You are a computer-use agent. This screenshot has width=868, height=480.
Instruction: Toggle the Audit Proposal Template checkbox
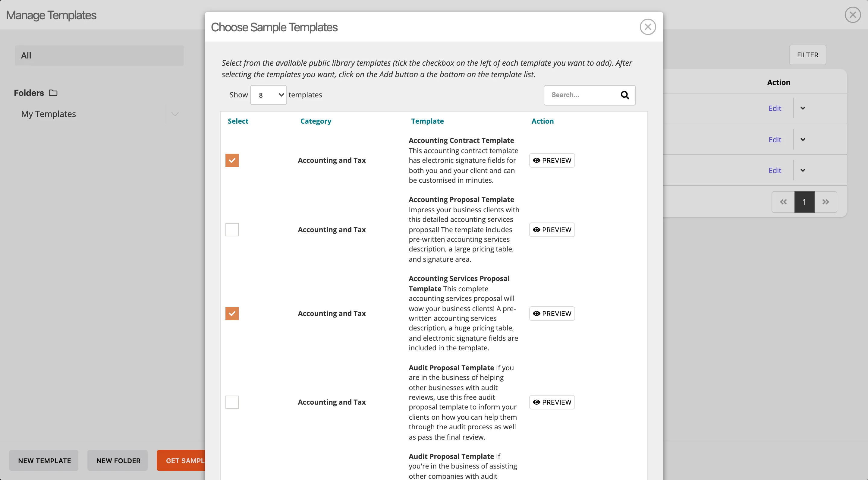pyautogui.click(x=232, y=402)
